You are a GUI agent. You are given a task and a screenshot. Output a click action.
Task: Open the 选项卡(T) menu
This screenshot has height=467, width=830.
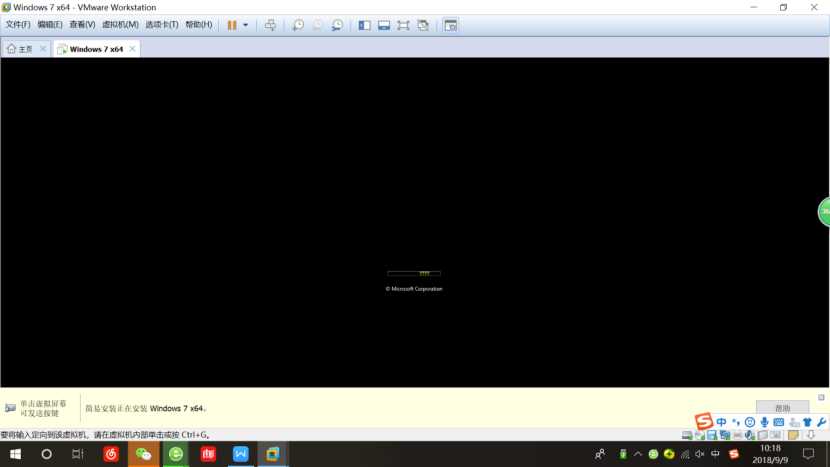point(162,24)
